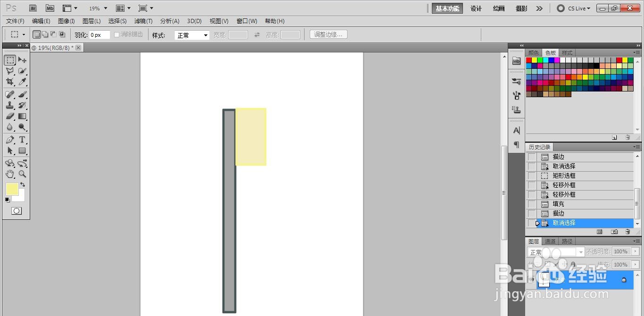Select the Path Selection tool
This screenshot has height=316, width=644.
click(10, 151)
